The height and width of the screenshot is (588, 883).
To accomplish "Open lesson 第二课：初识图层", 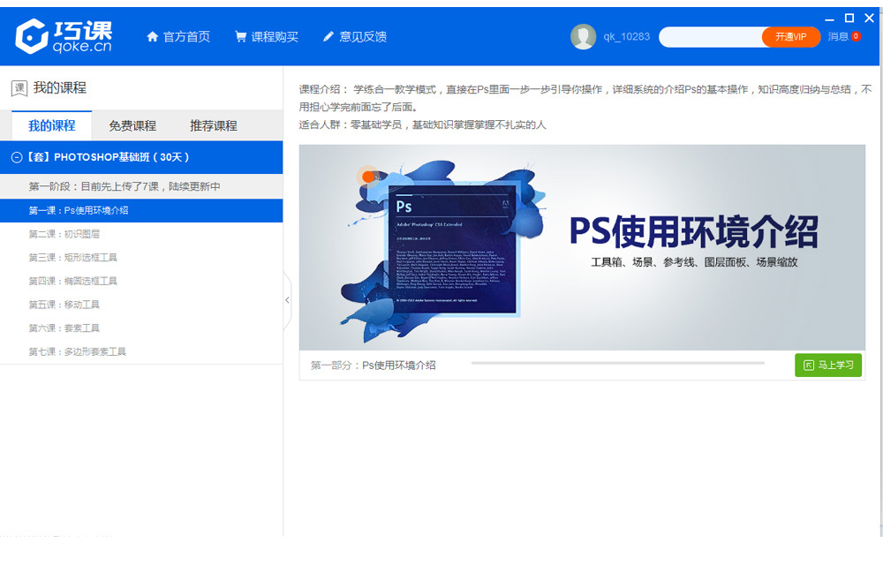I will 64,234.
